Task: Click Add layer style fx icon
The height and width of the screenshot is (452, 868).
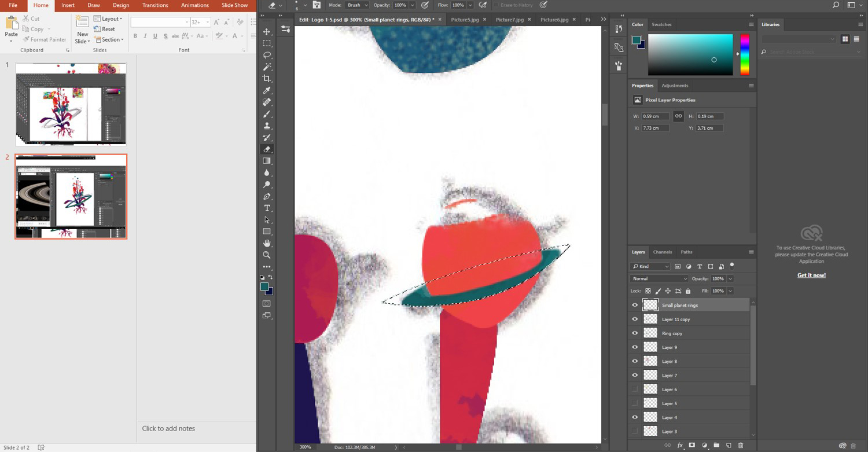Action: point(681,446)
